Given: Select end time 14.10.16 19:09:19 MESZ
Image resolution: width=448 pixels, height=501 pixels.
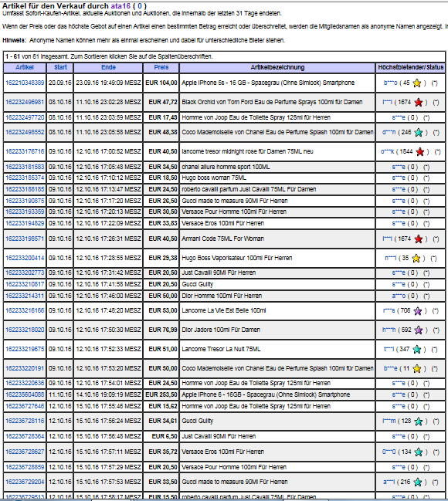Looking at the screenshot, I should 108,394.
